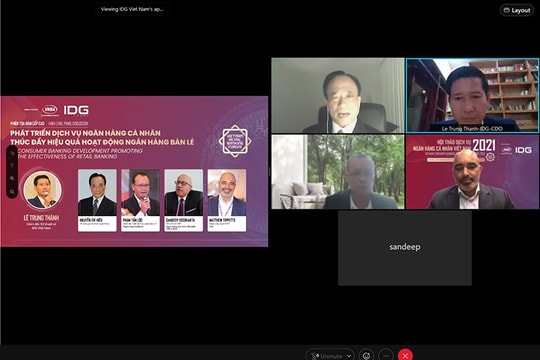Screen dimensions: 540x360
Task: Select Le Trung Thanh-IDG-CDO video tile
Action: (x=472, y=95)
